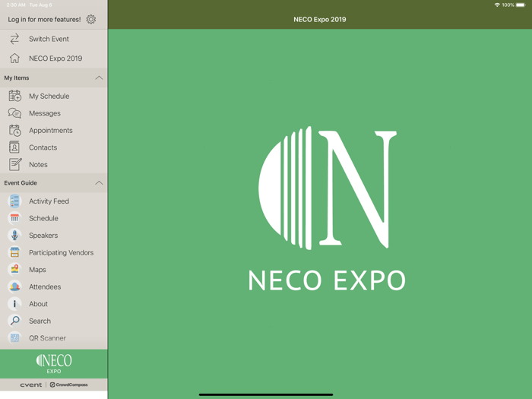
Task: Tap the Participating Vendors booth icon
Action: [x=14, y=252]
